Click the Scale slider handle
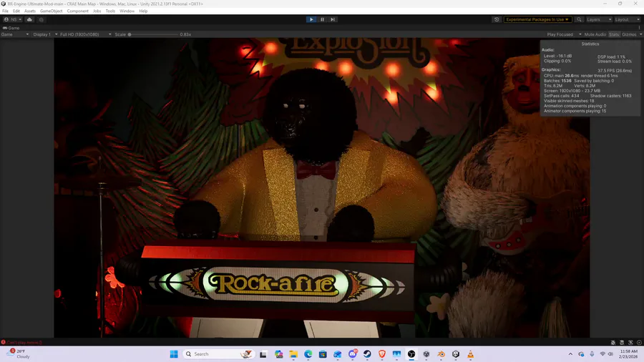Screen dimensions: 644x362 point(130,34)
